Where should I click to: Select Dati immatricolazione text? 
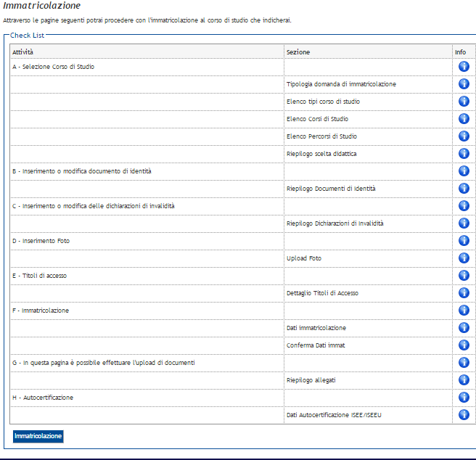point(316,328)
